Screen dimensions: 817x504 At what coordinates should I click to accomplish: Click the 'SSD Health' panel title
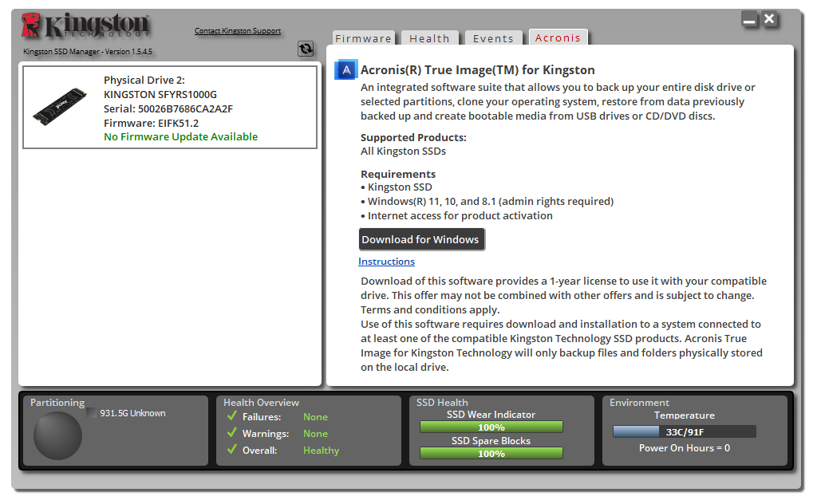442,403
